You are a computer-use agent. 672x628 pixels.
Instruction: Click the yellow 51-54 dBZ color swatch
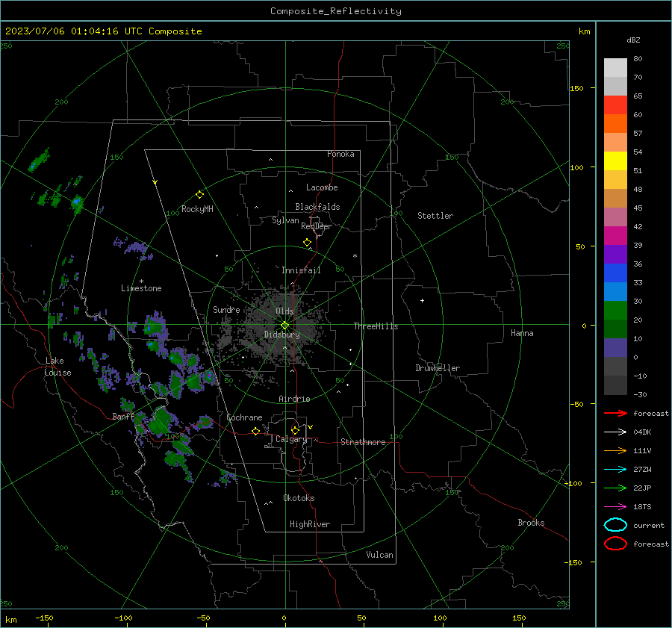pos(615,161)
